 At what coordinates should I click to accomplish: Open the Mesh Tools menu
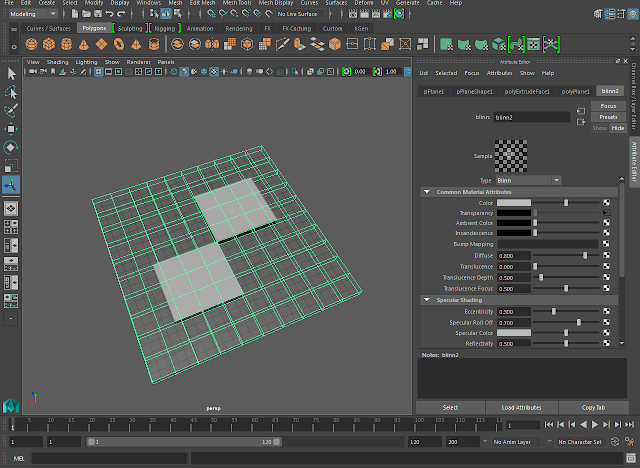point(237,3)
